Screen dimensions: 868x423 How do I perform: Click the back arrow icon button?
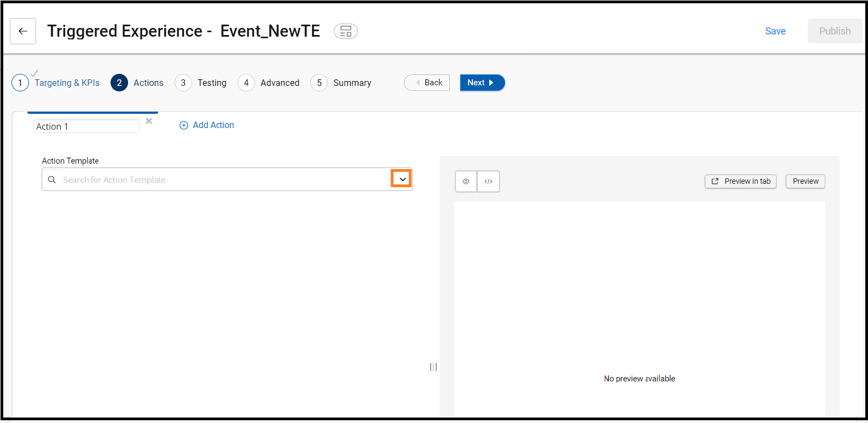pyautogui.click(x=23, y=31)
